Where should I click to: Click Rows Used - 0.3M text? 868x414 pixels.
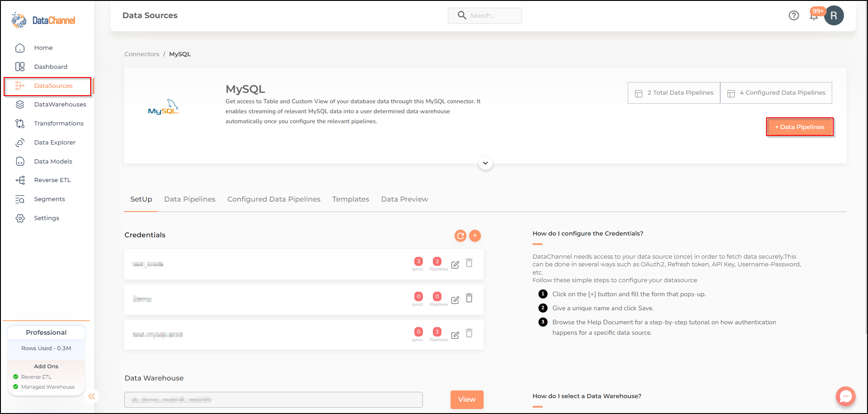click(x=46, y=348)
